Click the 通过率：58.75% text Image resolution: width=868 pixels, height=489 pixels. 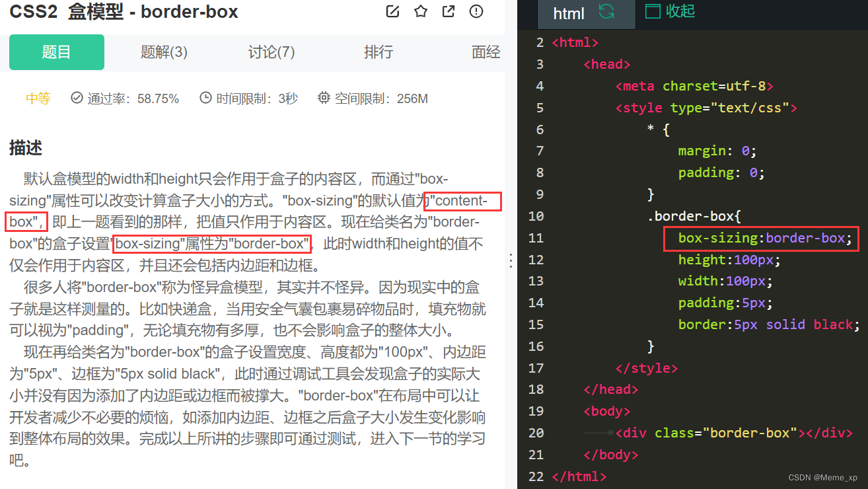tap(133, 98)
